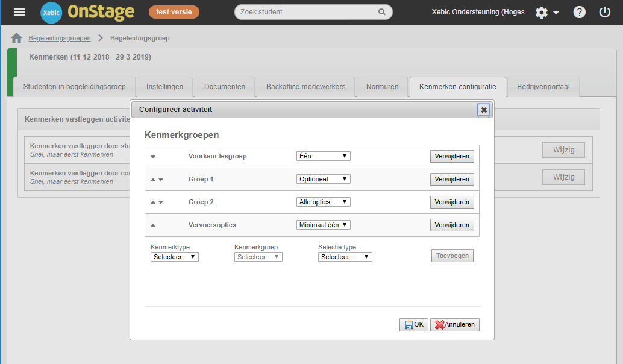Screen dimensions: 623x364
Task: Move Groep 1 up with arrow
Action: tap(153, 180)
